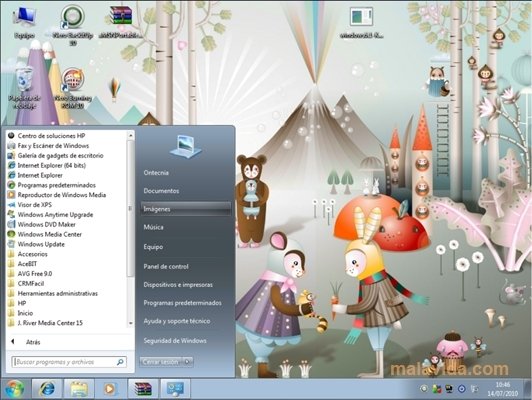532x400 pixels.
Task: Click the programs list scroll up arrow
Action: point(131,135)
